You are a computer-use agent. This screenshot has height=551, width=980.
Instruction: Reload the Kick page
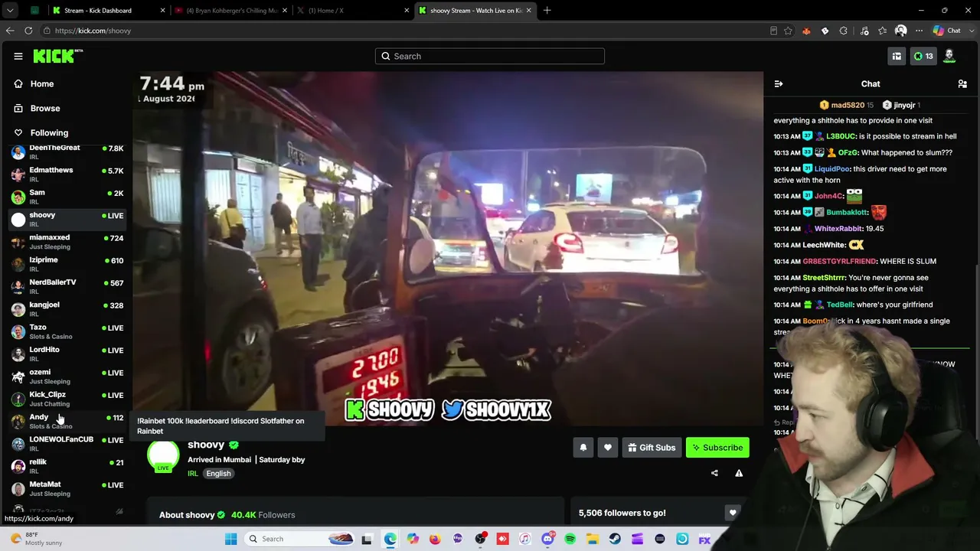coord(28,31)
